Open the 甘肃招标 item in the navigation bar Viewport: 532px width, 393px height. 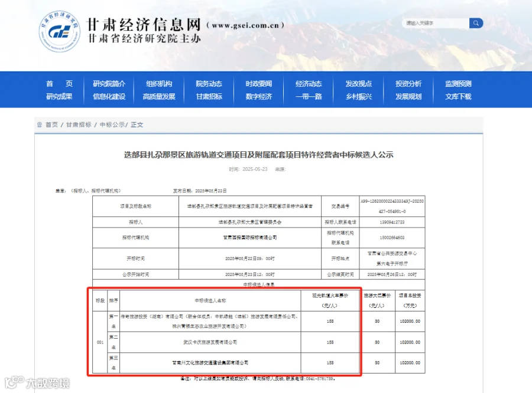209,97
